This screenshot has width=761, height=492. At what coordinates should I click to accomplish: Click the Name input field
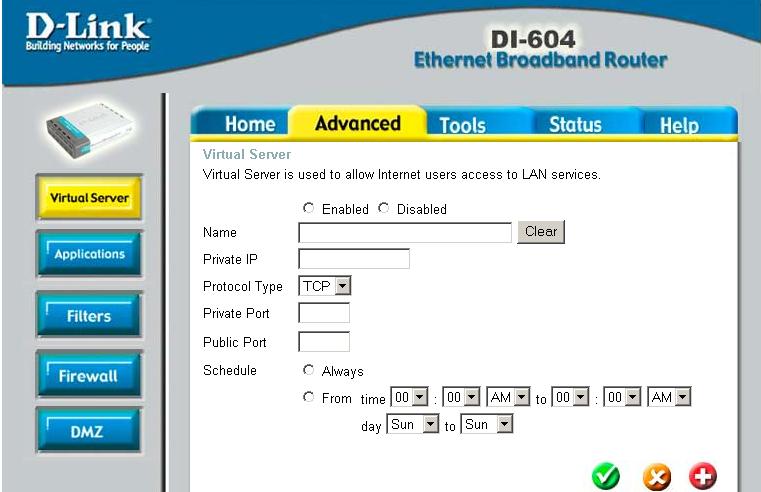tap(405, 232)
